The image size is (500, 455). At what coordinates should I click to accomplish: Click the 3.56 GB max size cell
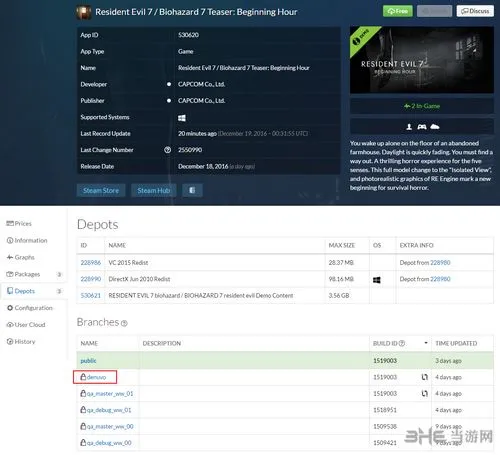[339, 295]
